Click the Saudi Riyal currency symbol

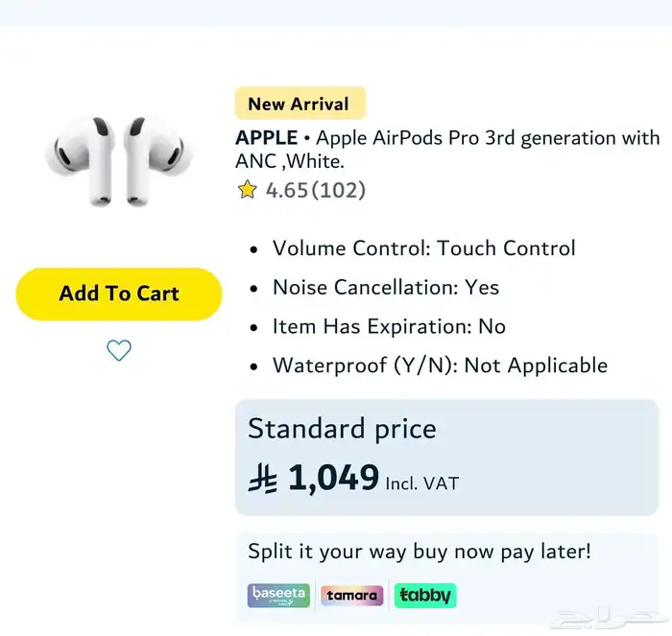pos(262,477)
